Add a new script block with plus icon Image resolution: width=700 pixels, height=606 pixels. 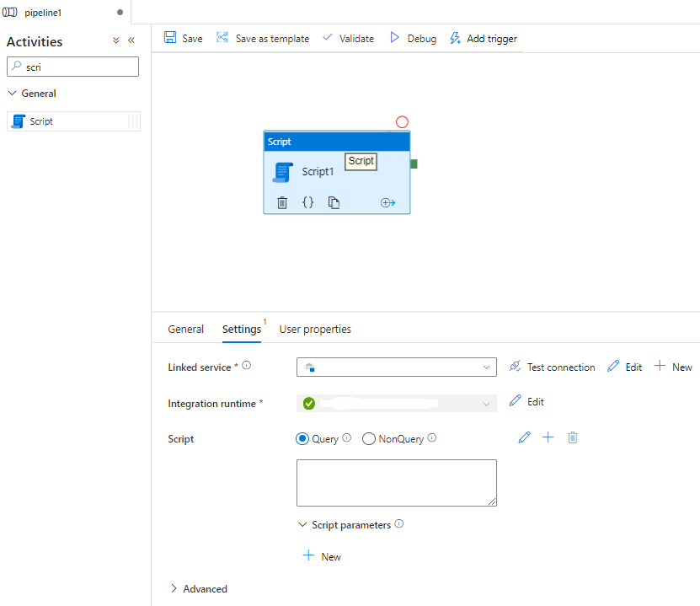click(x=548, y=437)
